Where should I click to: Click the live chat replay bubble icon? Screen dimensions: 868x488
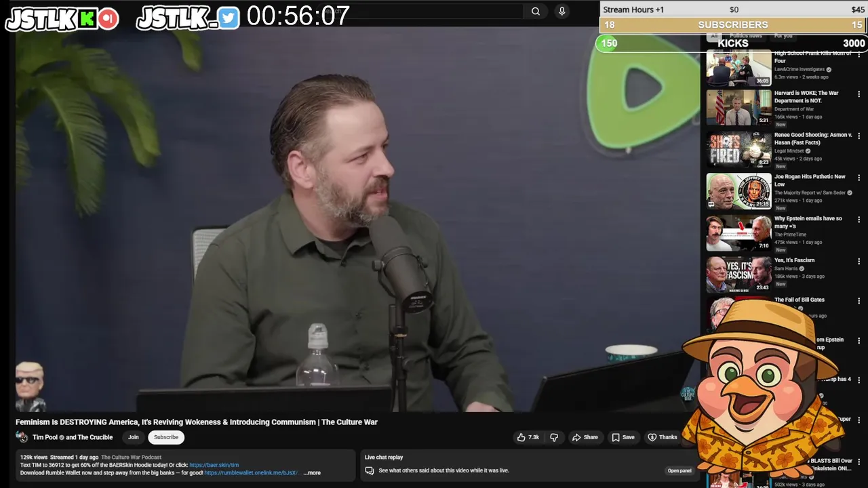[370, 470]
